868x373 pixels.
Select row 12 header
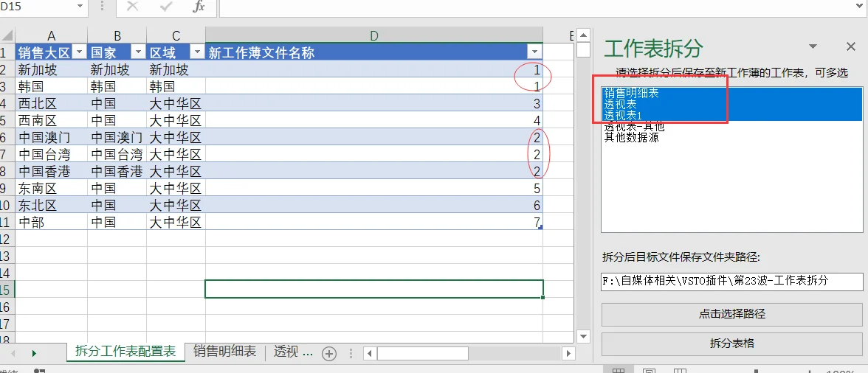pyautogui.click(x=7, y=239)
